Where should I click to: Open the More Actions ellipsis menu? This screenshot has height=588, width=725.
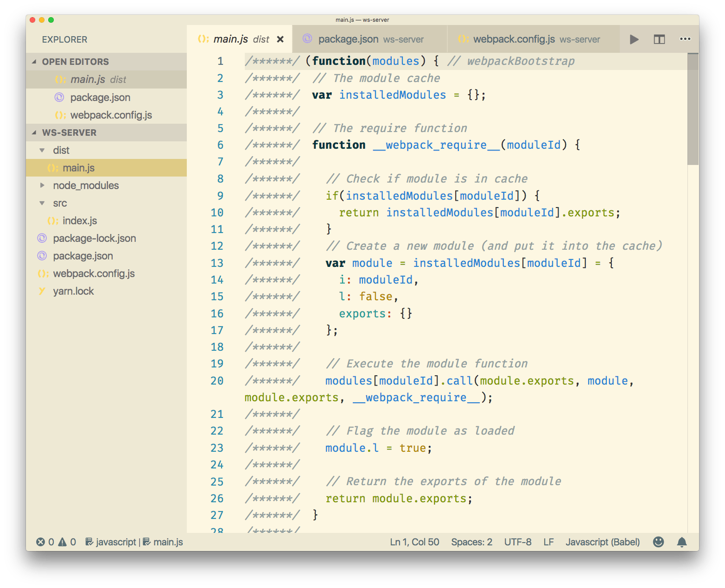(x=685, y=39)
